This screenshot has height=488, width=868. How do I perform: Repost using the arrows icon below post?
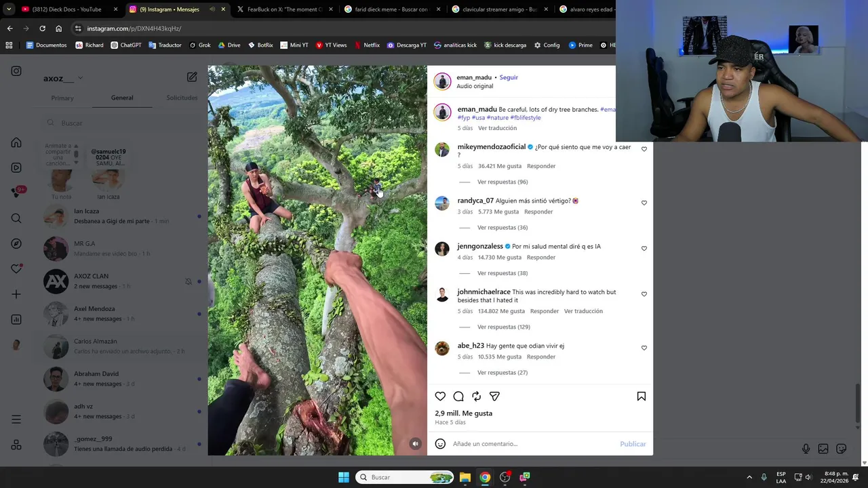coord(476,396)
